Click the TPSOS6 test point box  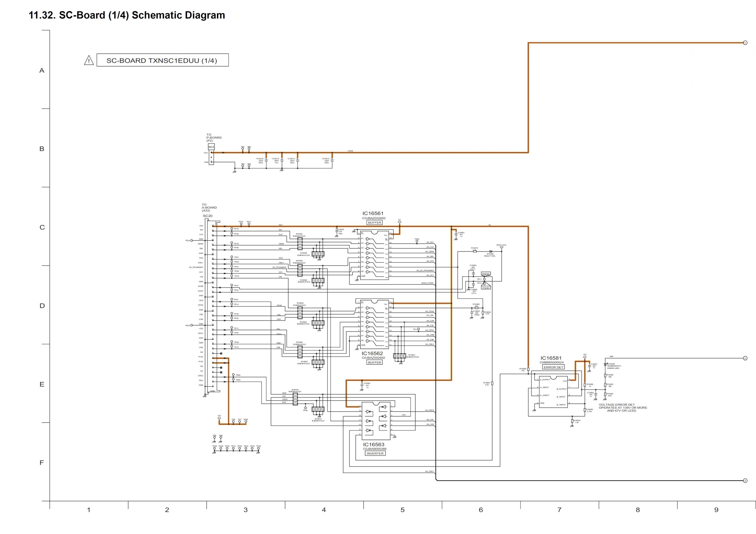486,274
